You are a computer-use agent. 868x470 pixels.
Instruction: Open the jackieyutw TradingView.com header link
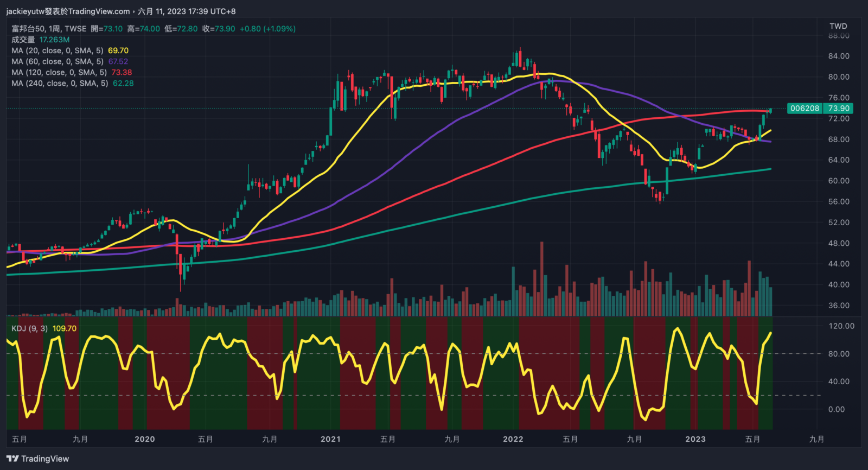68,11
